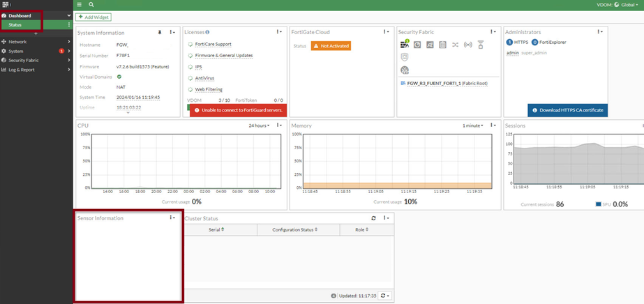This screenshot has height=304, width=644.
Task: Click the wireless FortiAP icon
Action: pos(467,45)
